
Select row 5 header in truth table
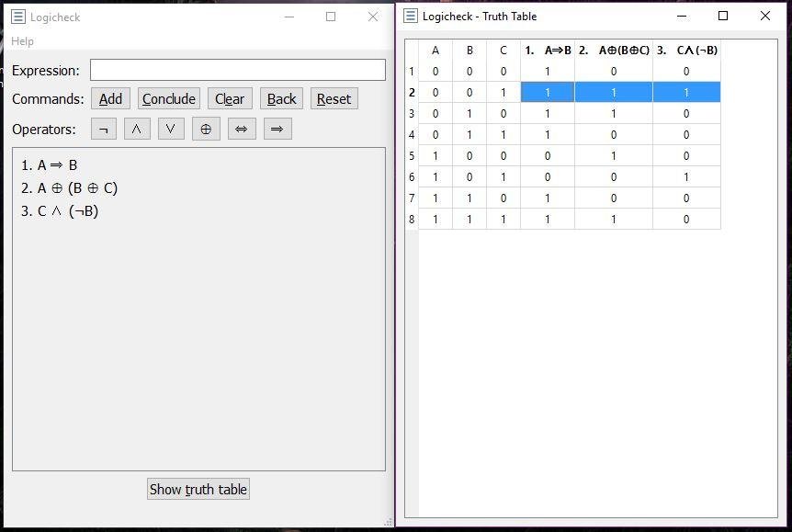pyautogui.click(x=411, y=156)
